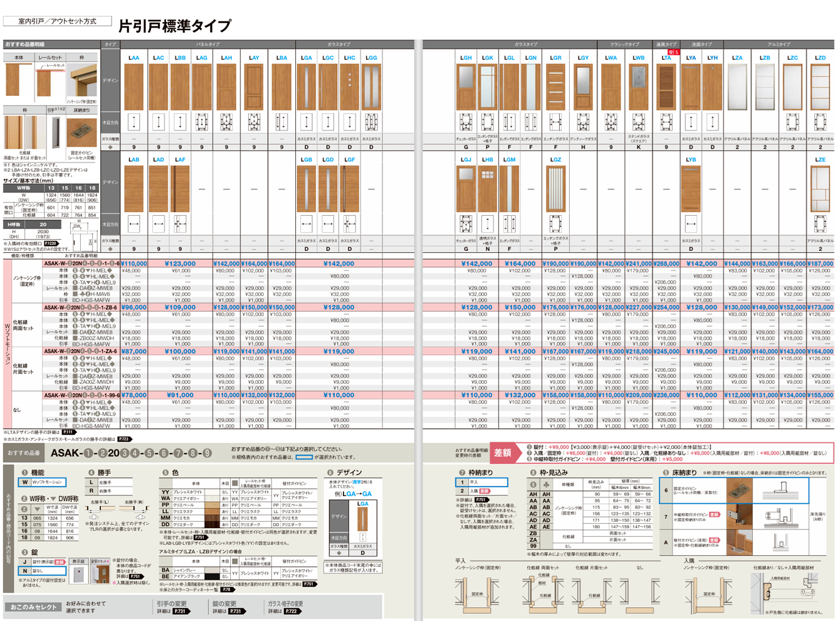Screen dimensions: 840x621
Task: Choose the LGK etched glass lattice door
Action: coord(488,86)
